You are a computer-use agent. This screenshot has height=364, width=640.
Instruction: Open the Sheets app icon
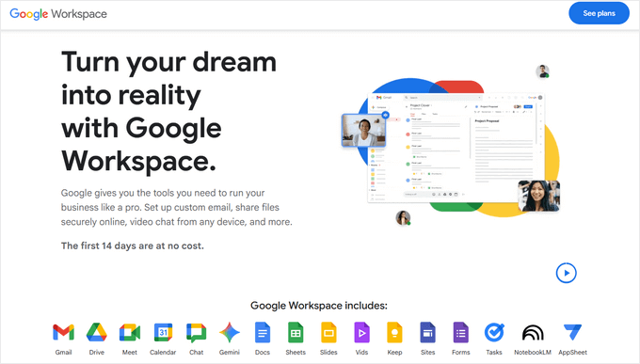point(296,332)
